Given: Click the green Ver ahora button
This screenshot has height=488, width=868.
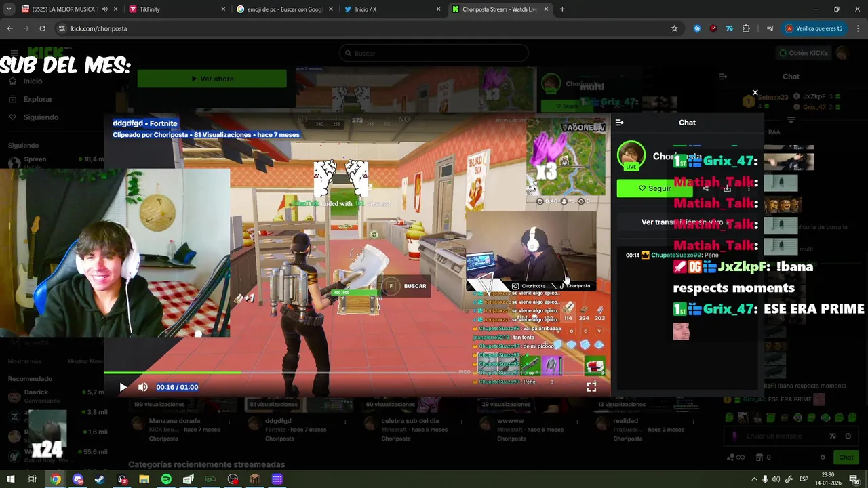Looking at the screenshot, I should click(x=212, y=79).
